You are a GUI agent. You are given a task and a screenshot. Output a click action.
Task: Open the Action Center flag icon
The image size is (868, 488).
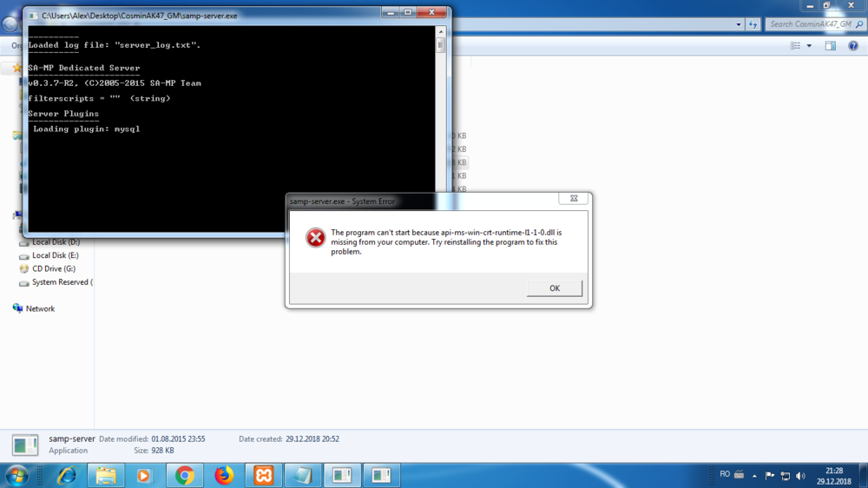769,475
